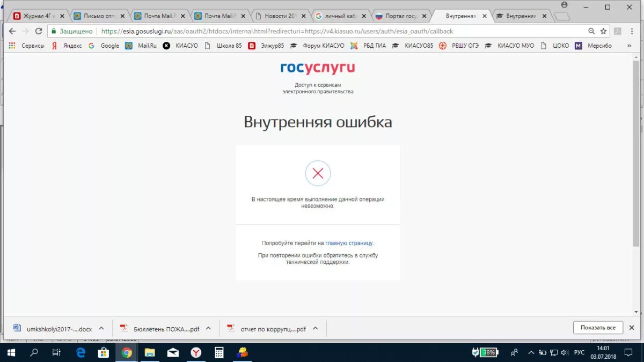644x362 pixels.
Task: Open Microsoft Store from taskbar
Action: 104,352
